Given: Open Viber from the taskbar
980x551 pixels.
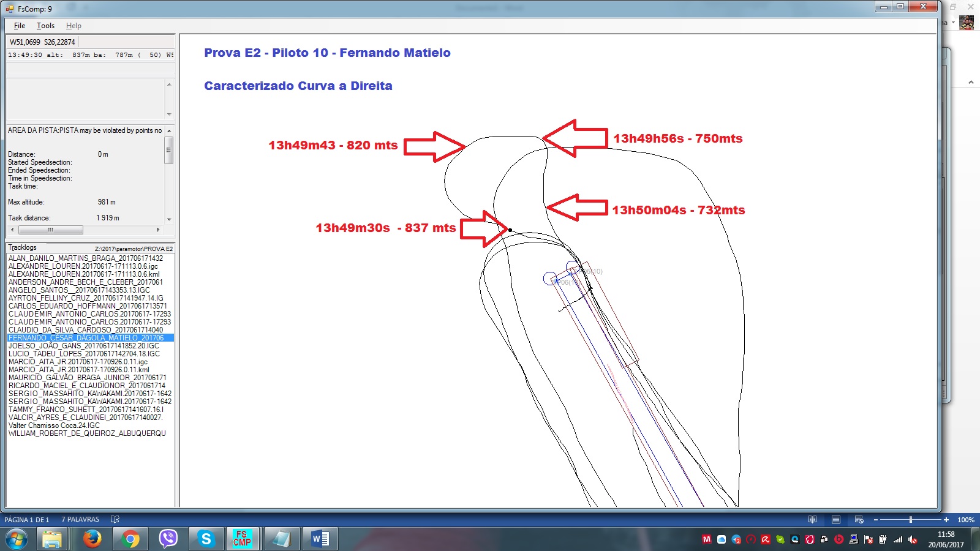Looking at the screenshot, I should pyautogui.click(x=168, y=539).
